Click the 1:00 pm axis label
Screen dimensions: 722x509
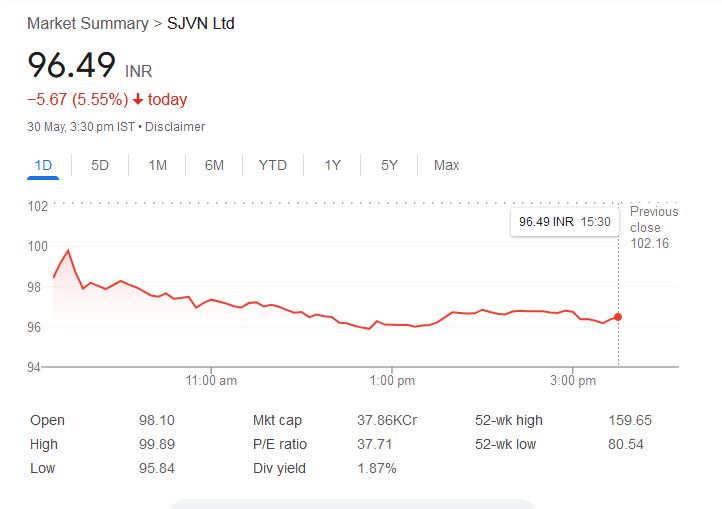click(x=392, y=381)
